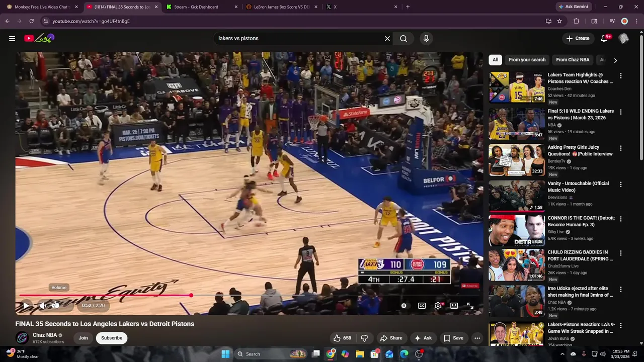Screen dimensions: 644x362
Task: Open player settings gear
Action: [438, 305]
